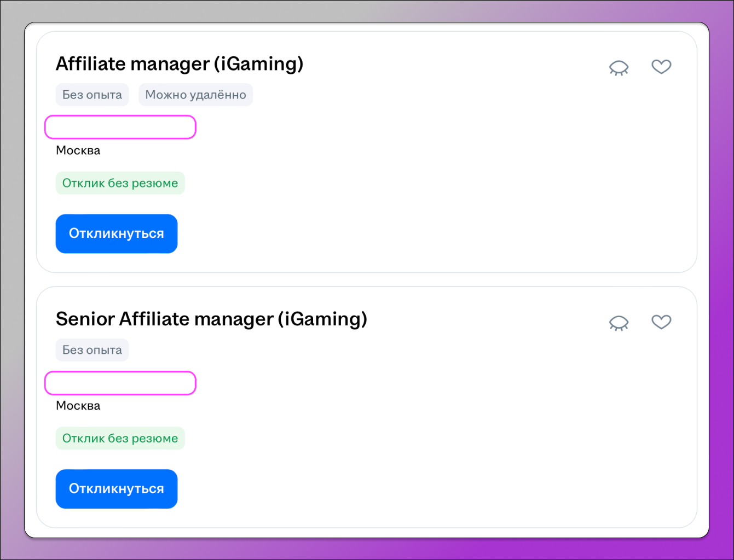Open the Affiliate manager (iGaming) vacancy title
The width and height of the screenshot is (734, 560).
tap(180, 64)
